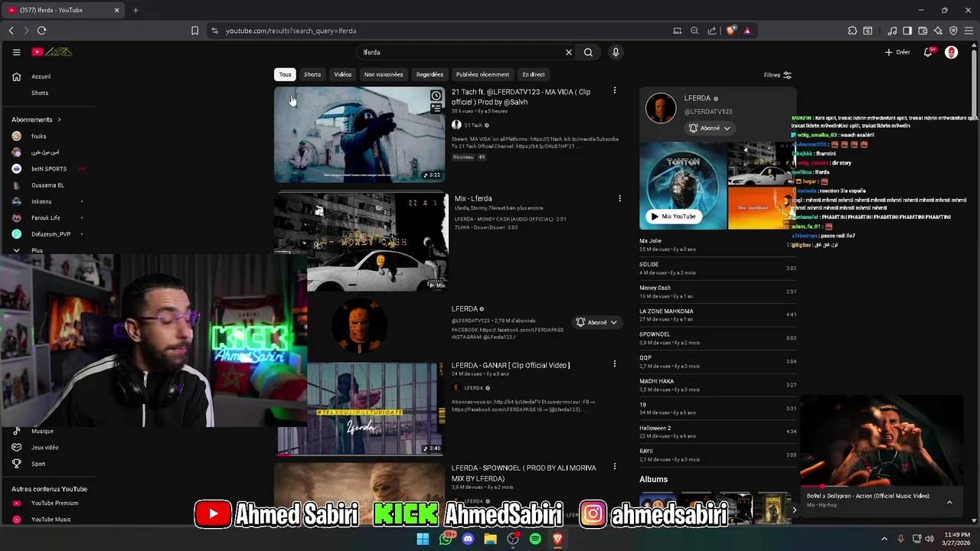
Task: Open the Oussama BL subscription
Action: 47,185
